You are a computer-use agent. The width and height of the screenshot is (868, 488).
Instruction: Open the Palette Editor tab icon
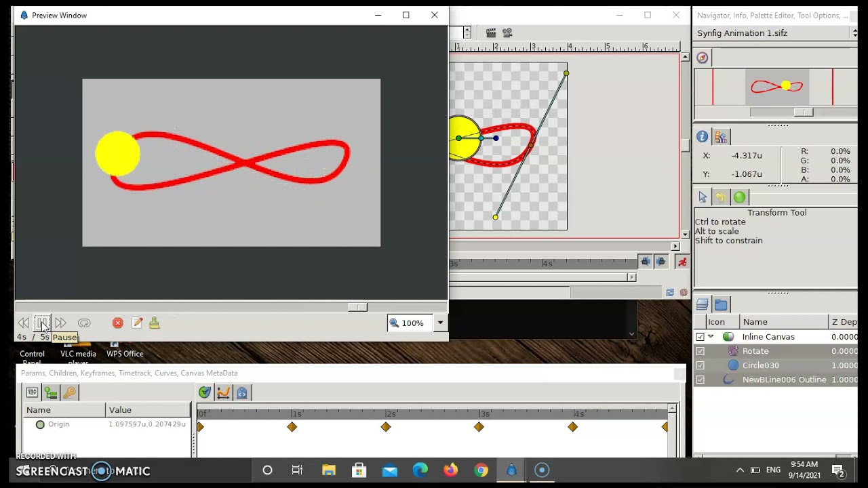(721, 137)
